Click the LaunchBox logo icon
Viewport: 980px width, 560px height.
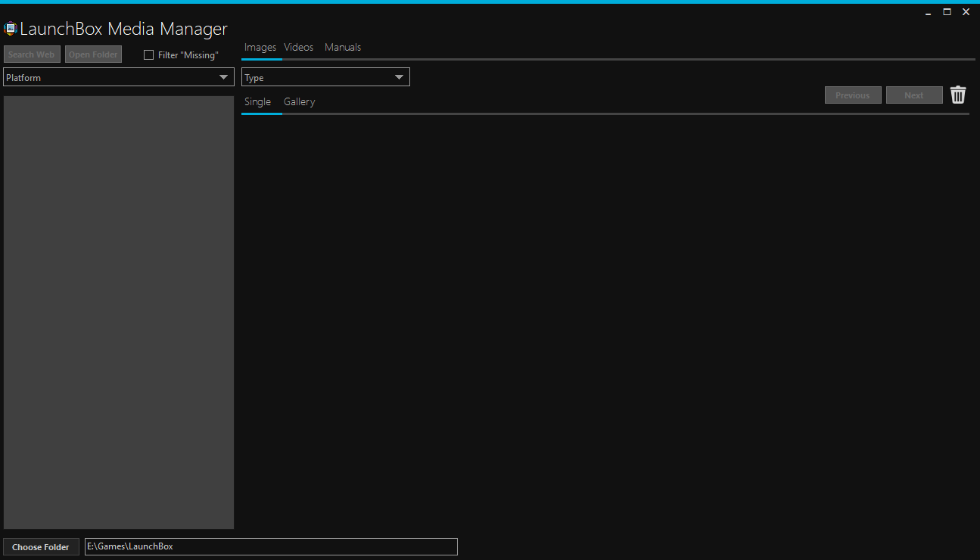pyautogui.click(x=10, y=30)
